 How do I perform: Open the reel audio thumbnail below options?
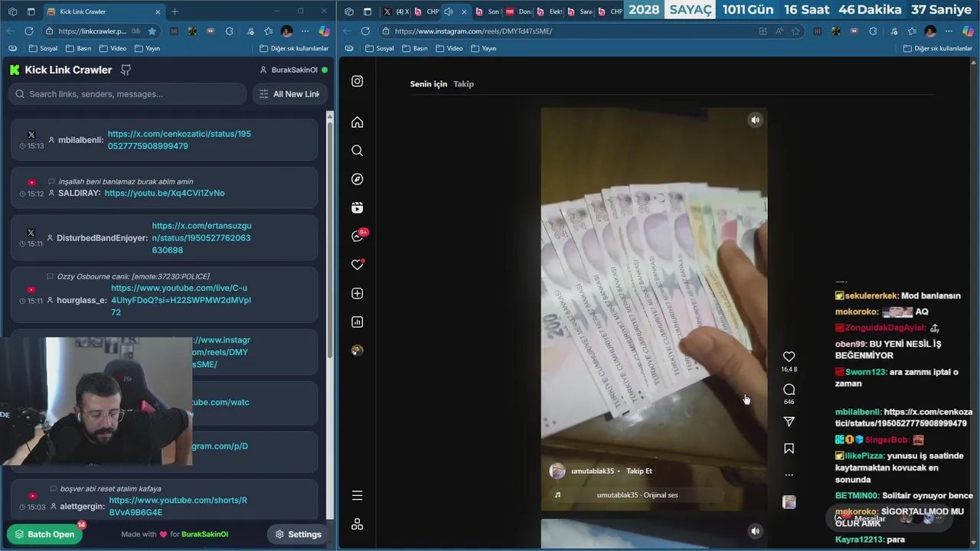[x=789, y=502]
